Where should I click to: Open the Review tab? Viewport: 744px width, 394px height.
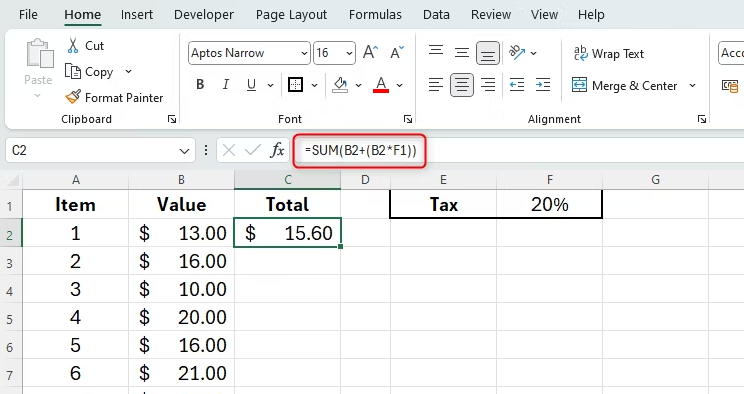(491, 15)
